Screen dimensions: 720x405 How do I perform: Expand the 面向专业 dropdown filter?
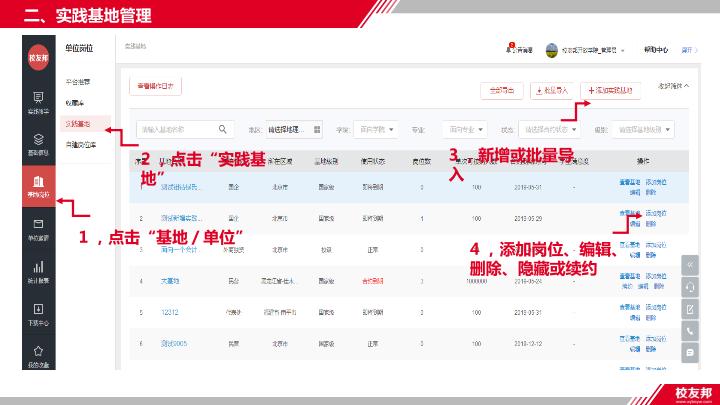pyautogui.click(x=464, y=130)
